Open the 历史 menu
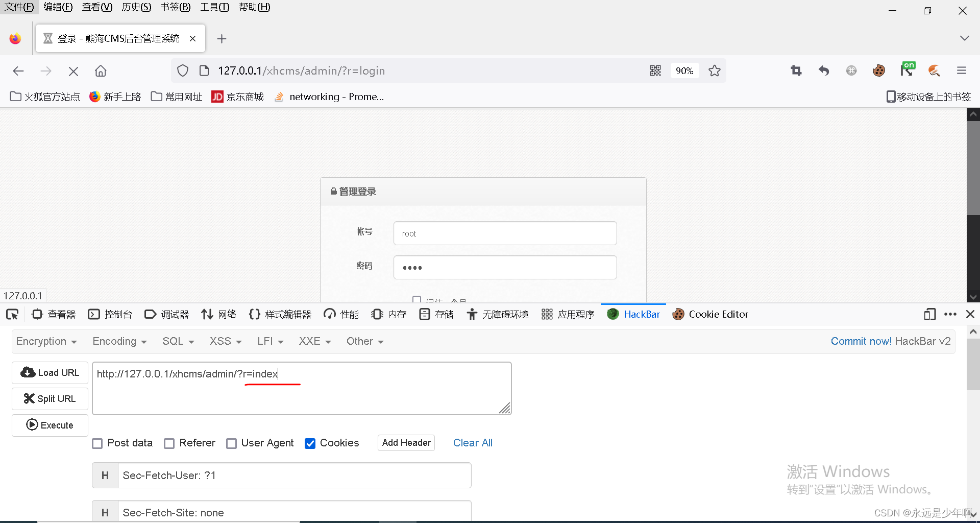The width and height of the screenshot is (980, 523). tap(136, 7)
